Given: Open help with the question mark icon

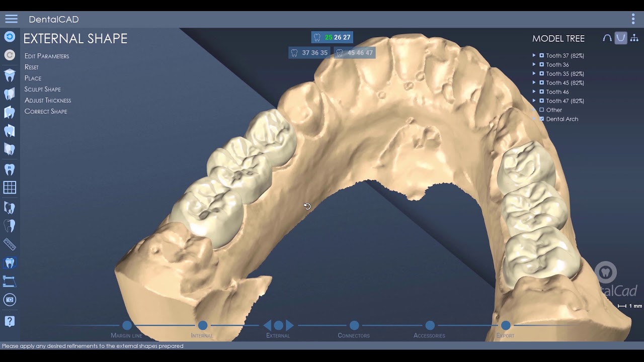Looking at the screenshot, I should [10, 321].
